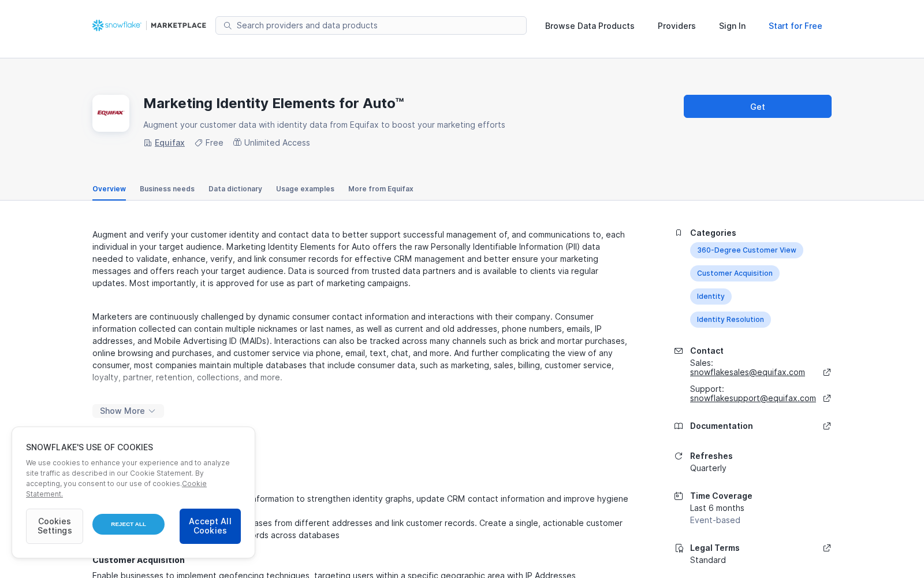This screenshot has height=578, width=924.
Task: Click the 'Unlimited Access' label
Action: tap(277, 143)
